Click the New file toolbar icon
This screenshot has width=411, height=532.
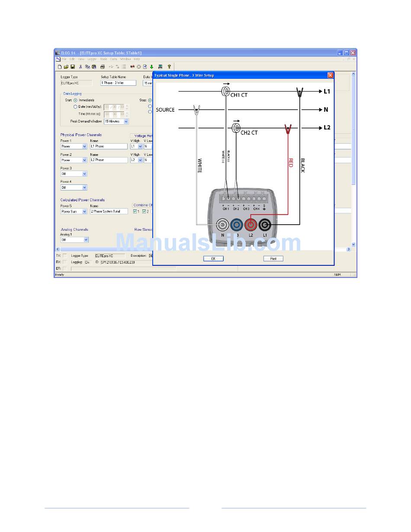point(60,67)
